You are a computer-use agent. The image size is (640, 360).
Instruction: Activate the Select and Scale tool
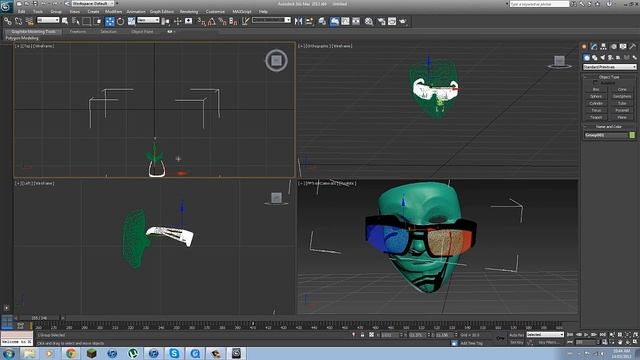tap(131, 21)
